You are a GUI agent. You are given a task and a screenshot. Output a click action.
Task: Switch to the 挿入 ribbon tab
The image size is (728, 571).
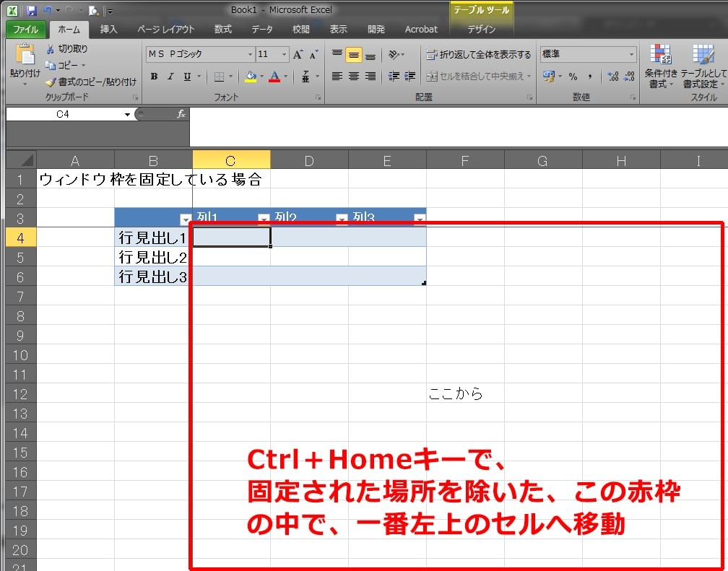click(108, 30)
